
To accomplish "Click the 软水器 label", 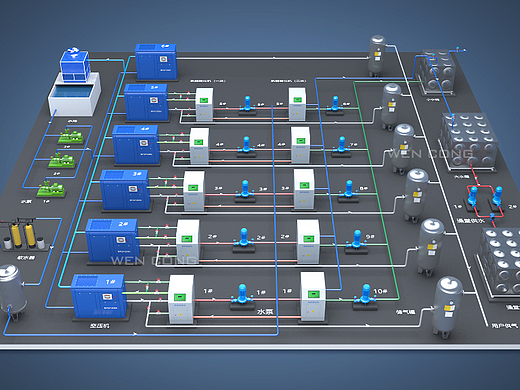I will click(26, 257).
